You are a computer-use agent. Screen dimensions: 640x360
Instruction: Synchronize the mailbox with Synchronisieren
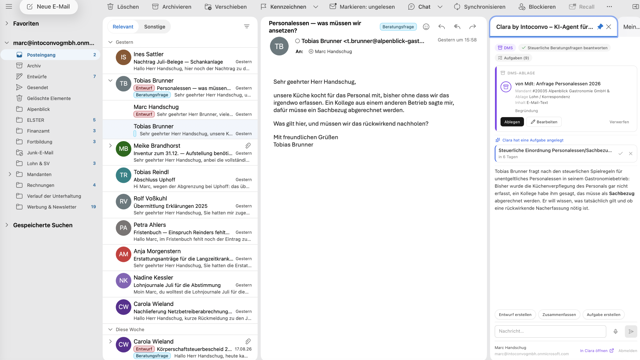pos(480,7)
